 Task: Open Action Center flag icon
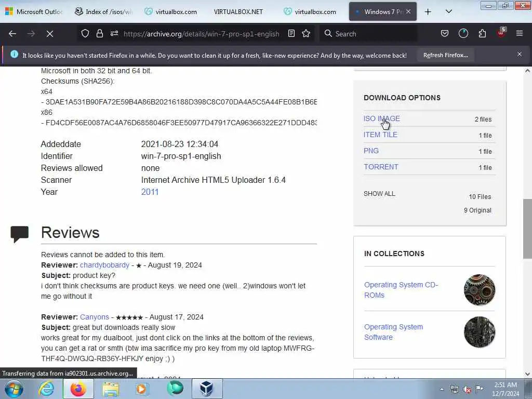pos(480,389)
